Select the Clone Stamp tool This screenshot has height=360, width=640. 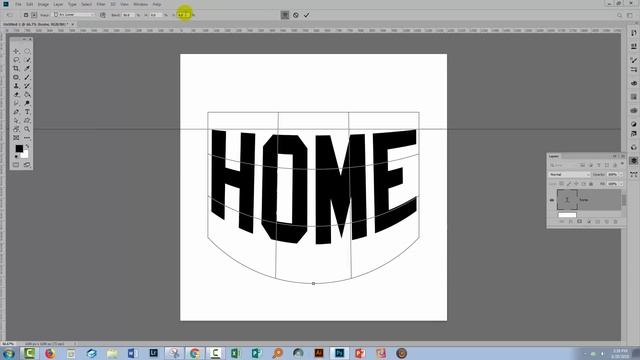(x=16, y=86)
